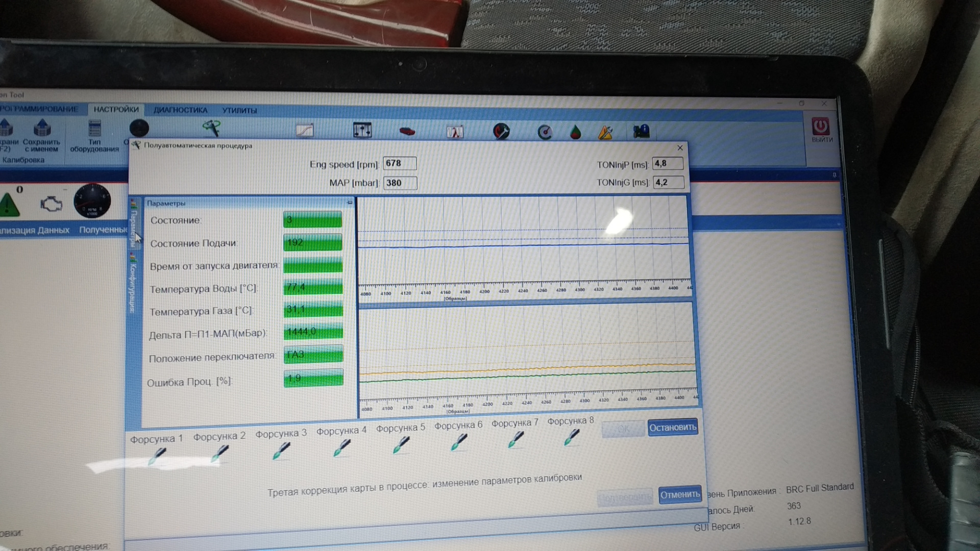
Task: Click the green-red drop toolbar icon
Action: coord(575,133)
